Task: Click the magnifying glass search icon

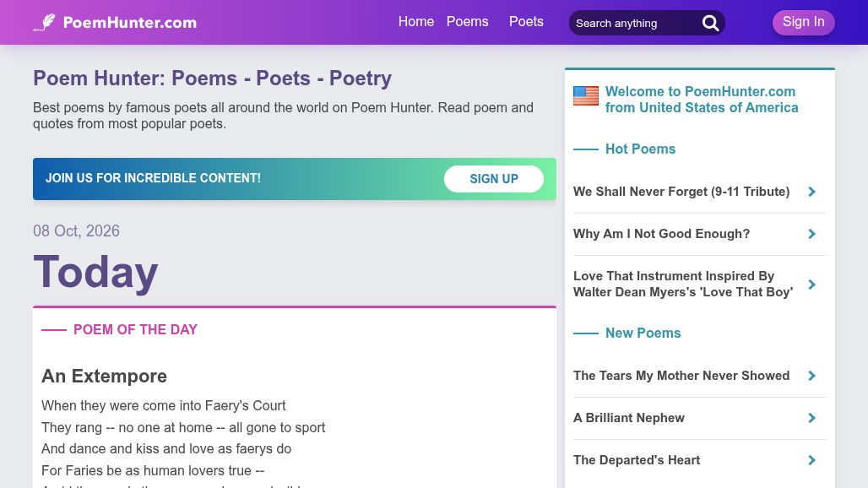Action: click(x=711, y=24)
